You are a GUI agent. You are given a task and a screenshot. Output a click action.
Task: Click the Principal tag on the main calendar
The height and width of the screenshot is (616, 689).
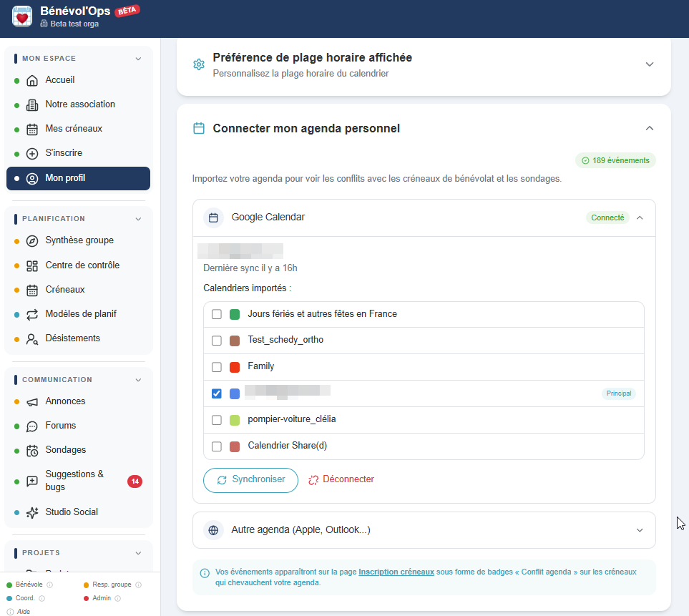click(x=619, y=393)
